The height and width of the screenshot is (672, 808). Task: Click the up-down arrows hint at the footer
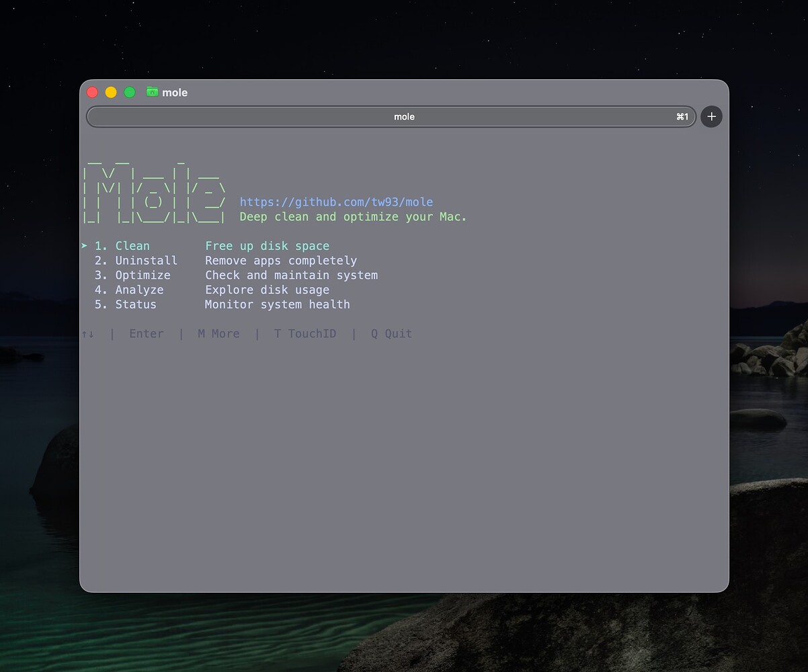tap(88, 333)
